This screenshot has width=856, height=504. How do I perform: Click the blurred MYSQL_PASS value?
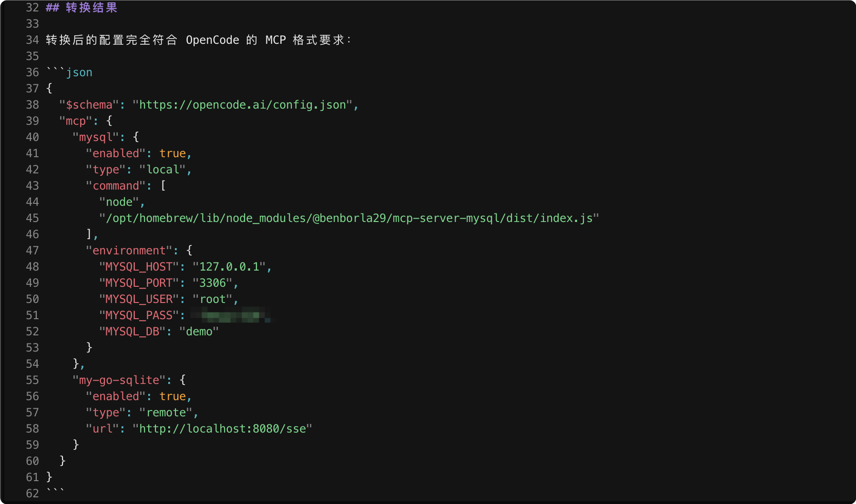[232, 315]
